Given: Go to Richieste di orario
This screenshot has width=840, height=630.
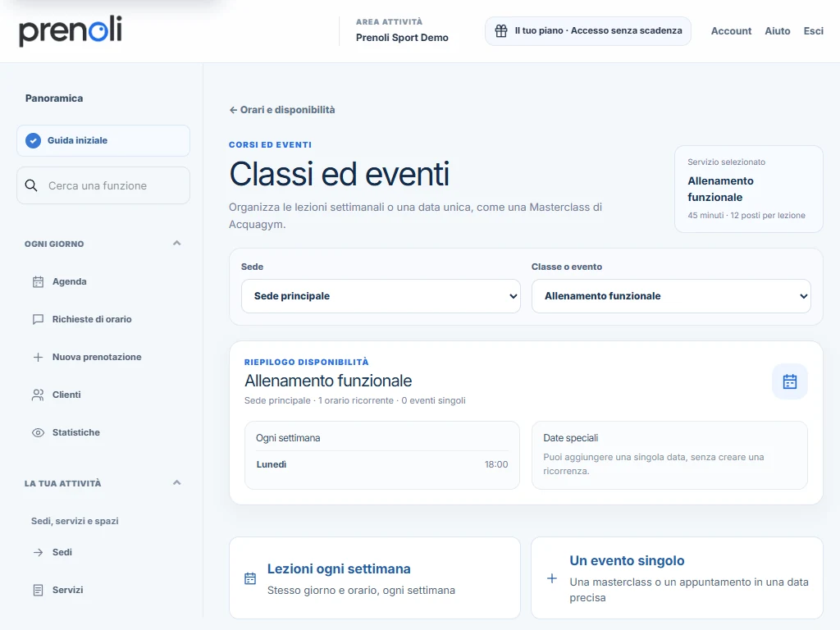Looking at the screenshot, I should click(x=92, y=319).
